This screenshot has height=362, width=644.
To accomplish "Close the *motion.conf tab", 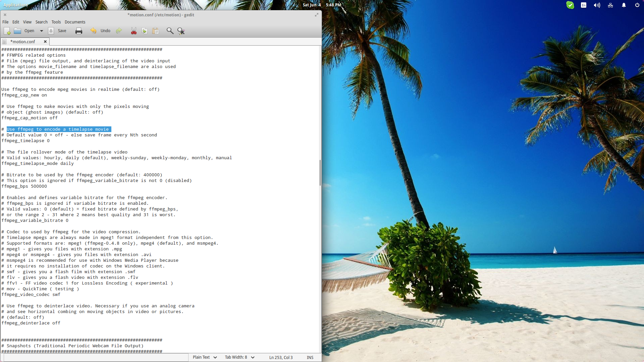I will coord(45,42).
